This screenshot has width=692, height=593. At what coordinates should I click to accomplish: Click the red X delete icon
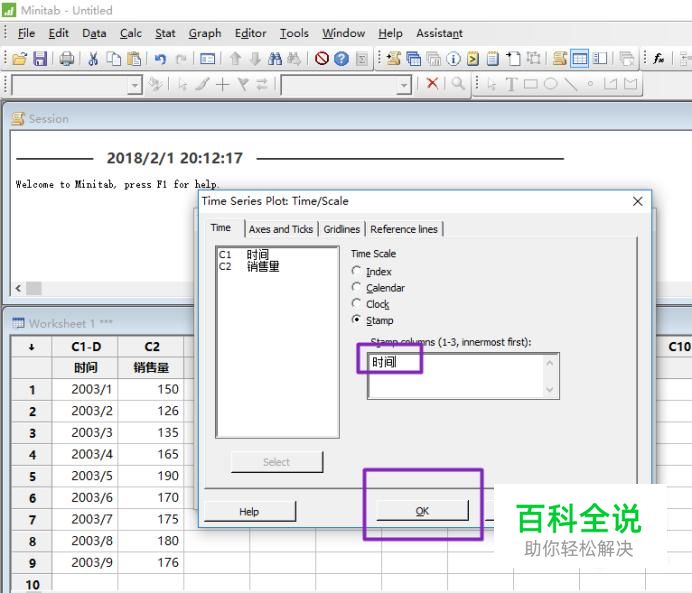(432, 83)
